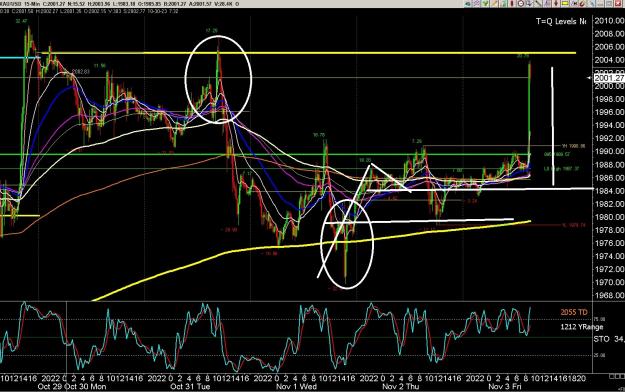This screenshot has width=625, height=392.
Task: Click the red X icon in toolbar
Action: click(x=618, y=4)
